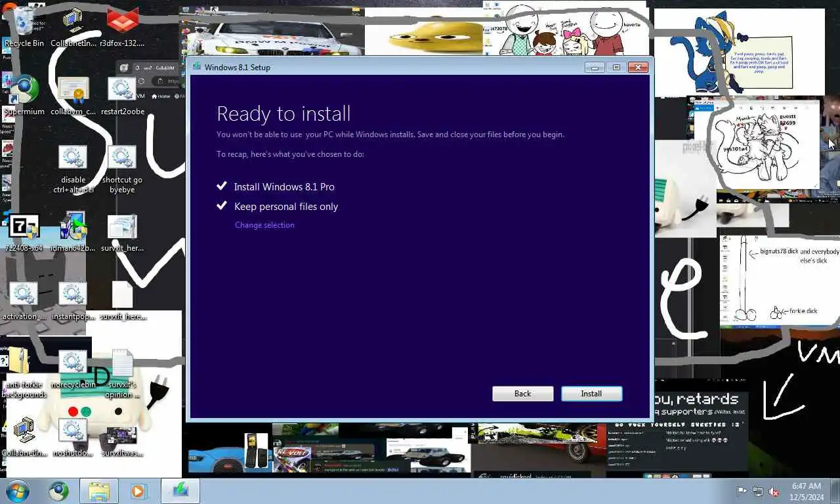Click the 'Install Windows 8.1 Pro' text
Screen dimensions: 840x504
(x=284, y=186)
